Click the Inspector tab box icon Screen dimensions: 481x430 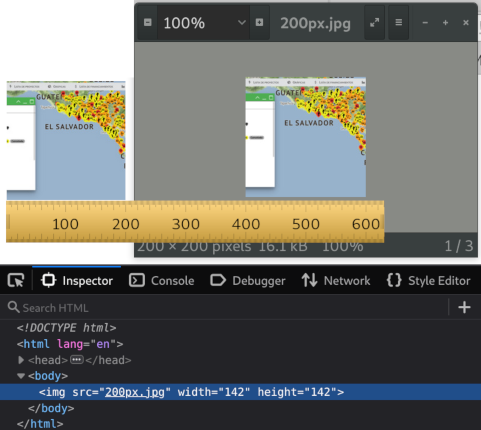[49, 280]
